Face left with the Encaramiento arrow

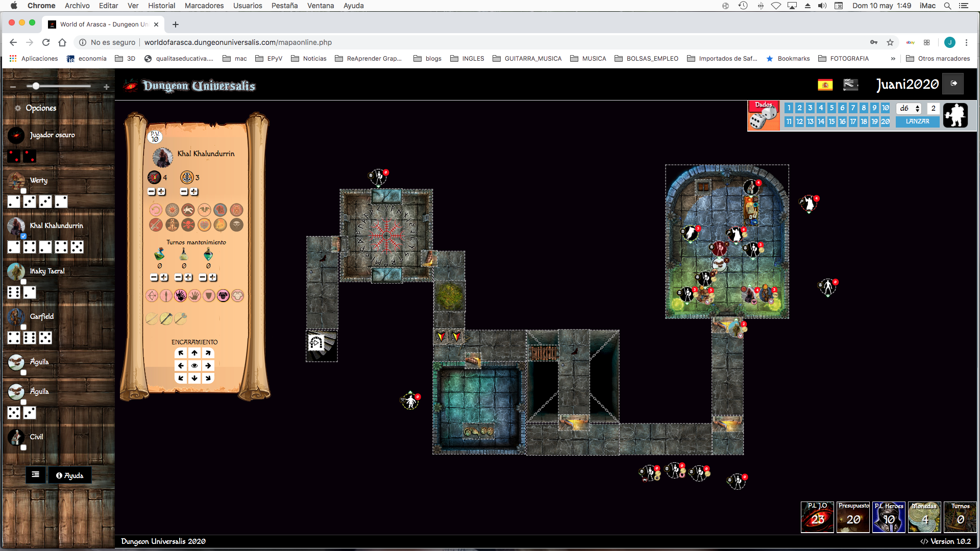[181, 366]
